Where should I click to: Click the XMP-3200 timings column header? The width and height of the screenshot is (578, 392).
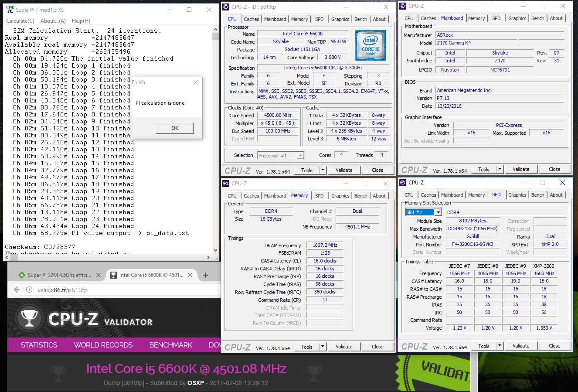[x=544, y=266]
